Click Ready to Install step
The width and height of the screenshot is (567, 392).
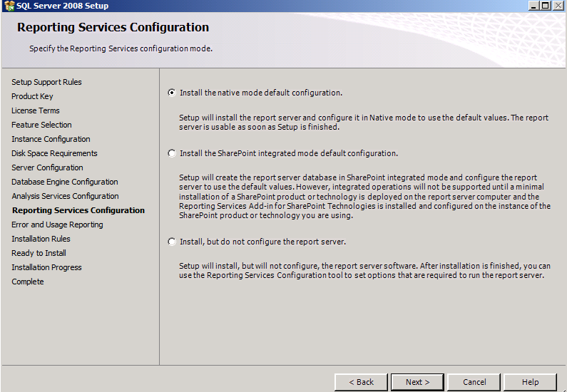click(39, 253)
